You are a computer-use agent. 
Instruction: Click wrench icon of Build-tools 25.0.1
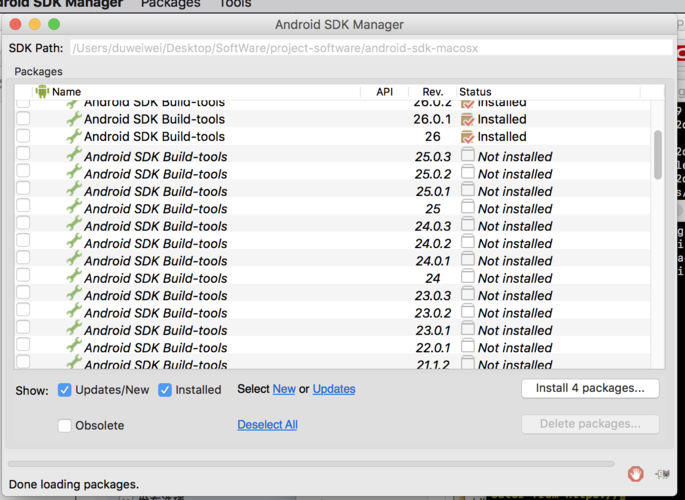[x=74, y=190]
